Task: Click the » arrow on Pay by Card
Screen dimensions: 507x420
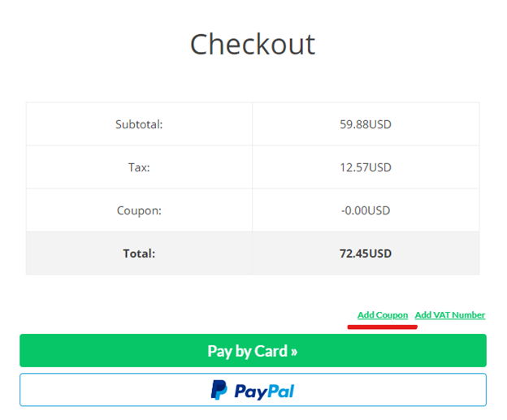Action: (293, 352)
